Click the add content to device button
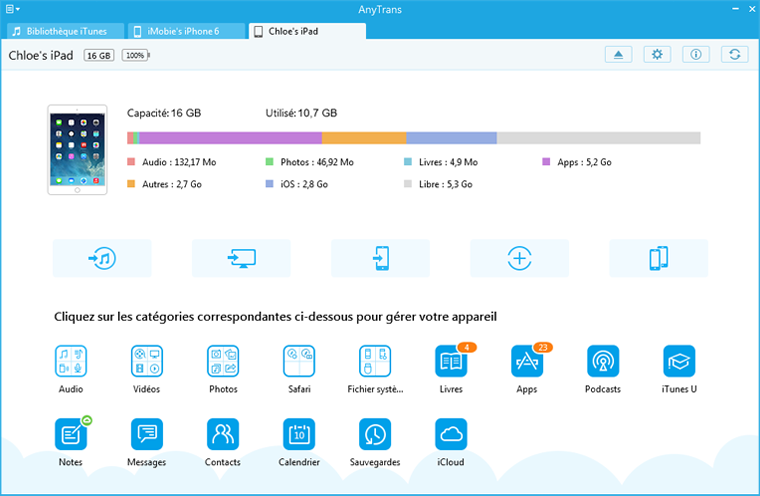 tap(520, 258)
